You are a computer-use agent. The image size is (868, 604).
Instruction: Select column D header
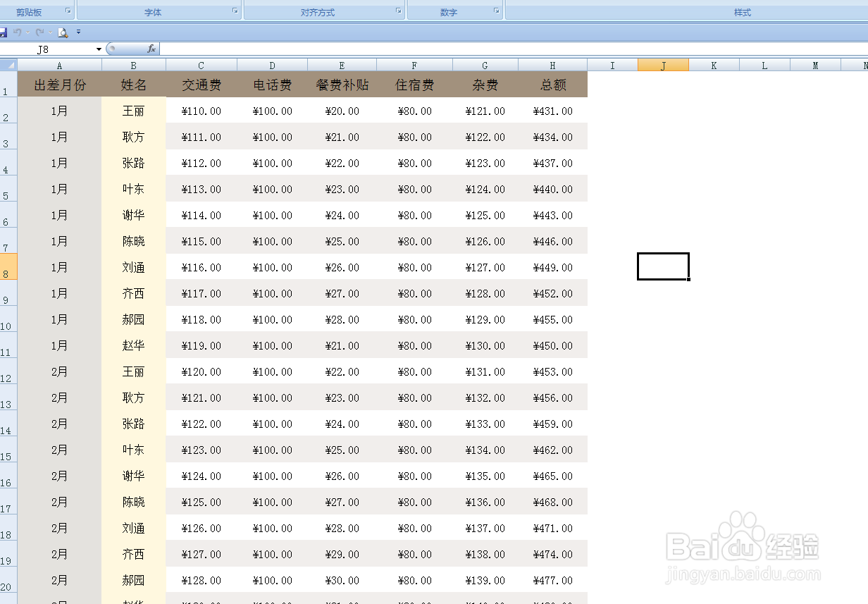[x=273, y=66]
